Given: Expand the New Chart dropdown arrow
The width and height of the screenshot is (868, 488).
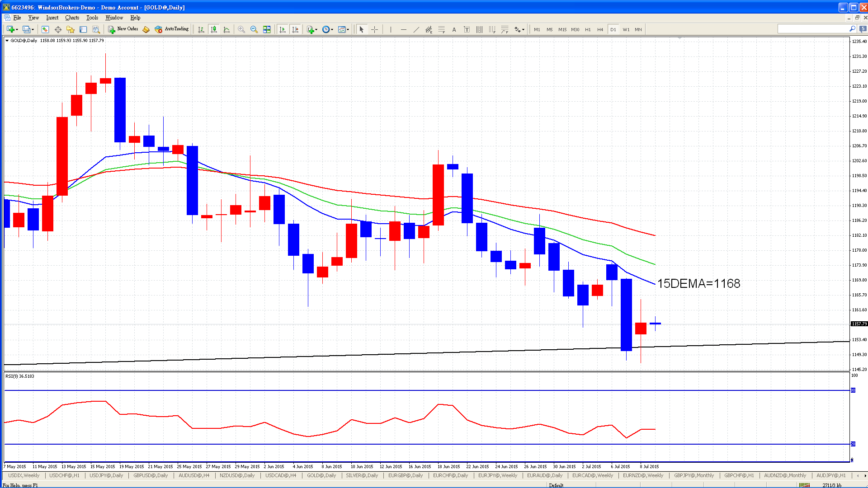Looking at the screenshot, I should pyautogui.click(x=17, y=30).
